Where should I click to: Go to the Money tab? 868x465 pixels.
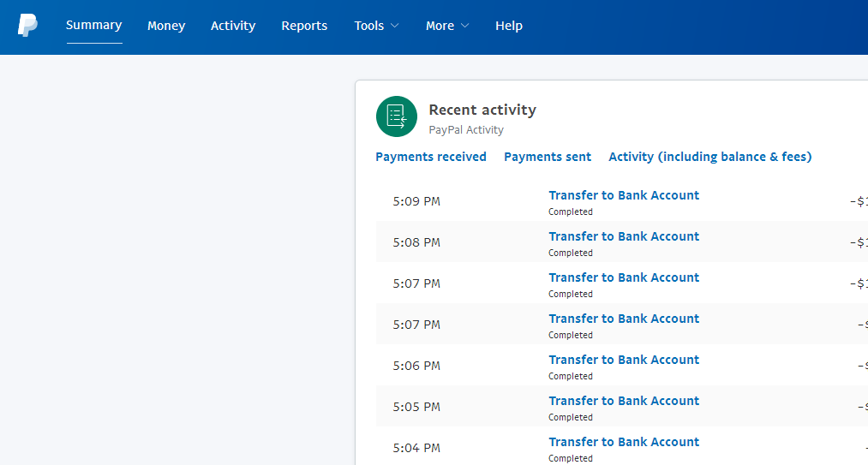point(166,26)
